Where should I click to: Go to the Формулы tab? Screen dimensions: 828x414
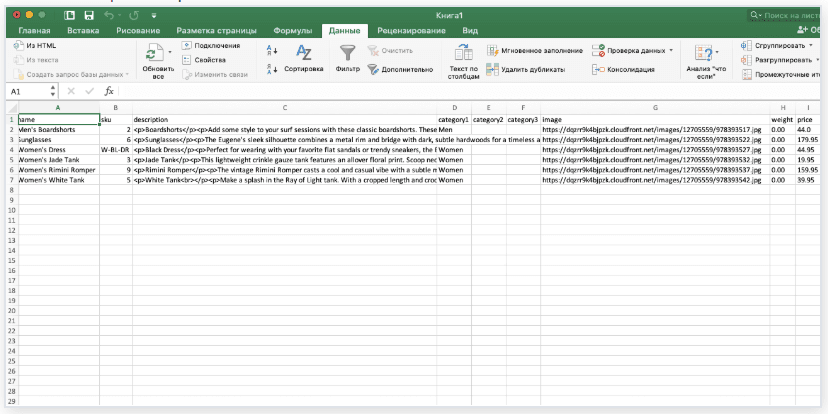pyautogui.click(x=293, y=31)
